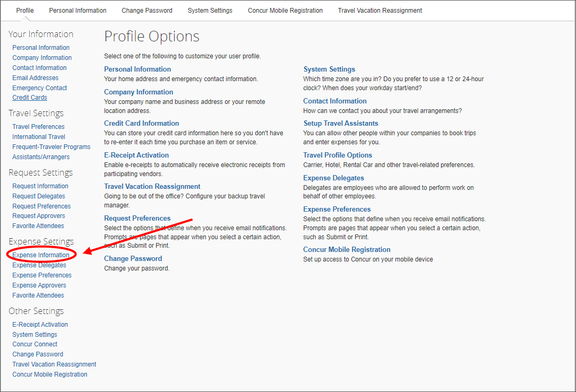Go to the System Settings top tab
This screenshot has width=576, height=392.
[x=210, y=11]
